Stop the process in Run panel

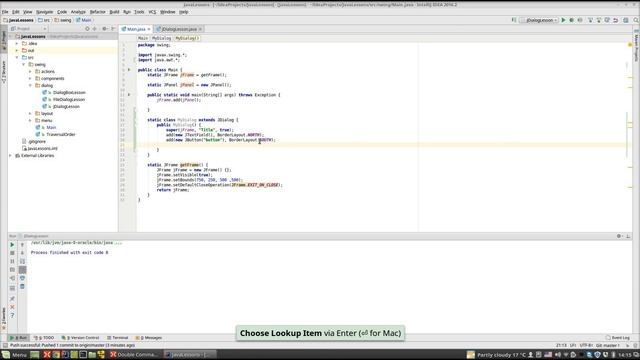coord(12,253)
